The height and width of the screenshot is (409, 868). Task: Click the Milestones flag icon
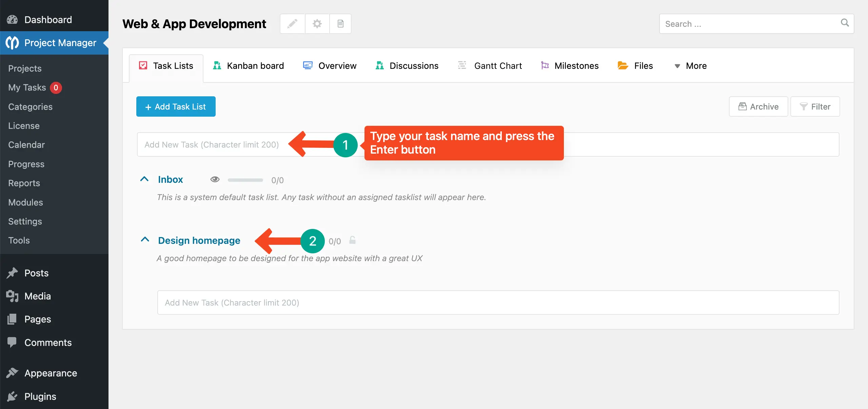point(545,65)
